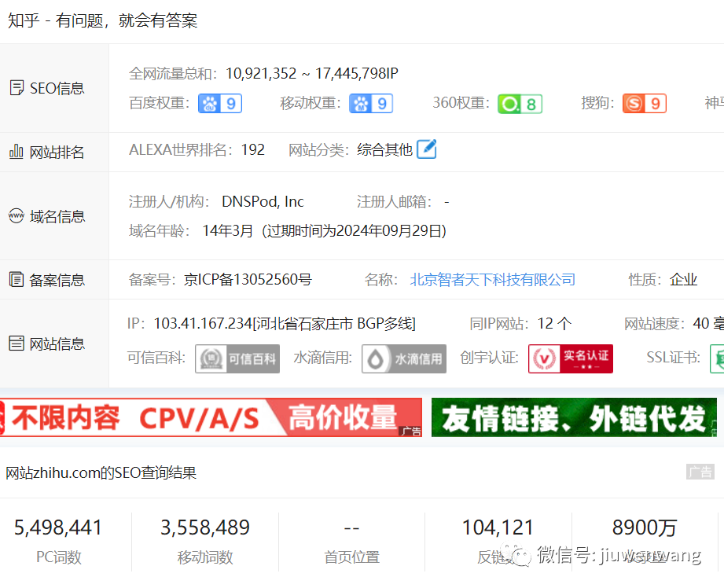
Task: Click the 京ICP备13052560号 record number
Action: (x=248, y=279)
